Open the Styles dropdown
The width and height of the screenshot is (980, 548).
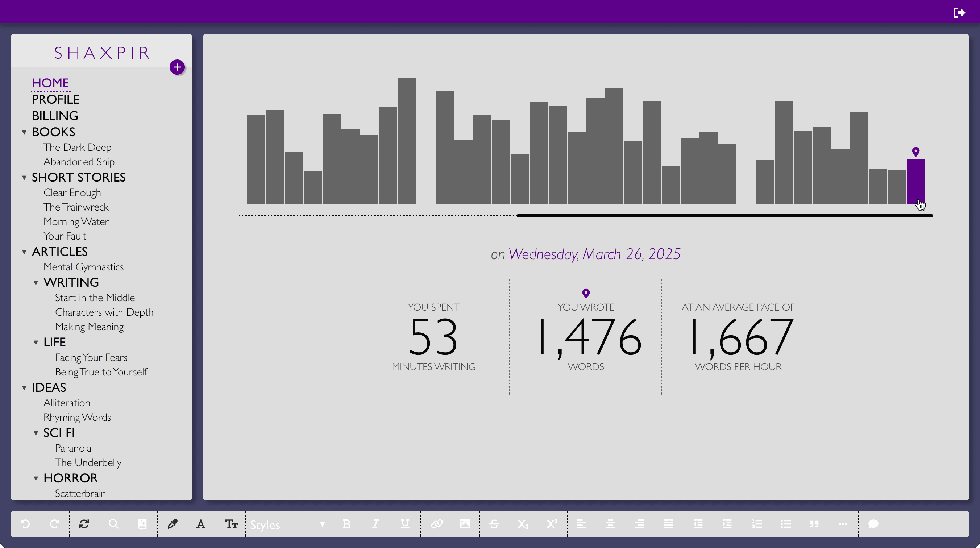click(287, 524)
